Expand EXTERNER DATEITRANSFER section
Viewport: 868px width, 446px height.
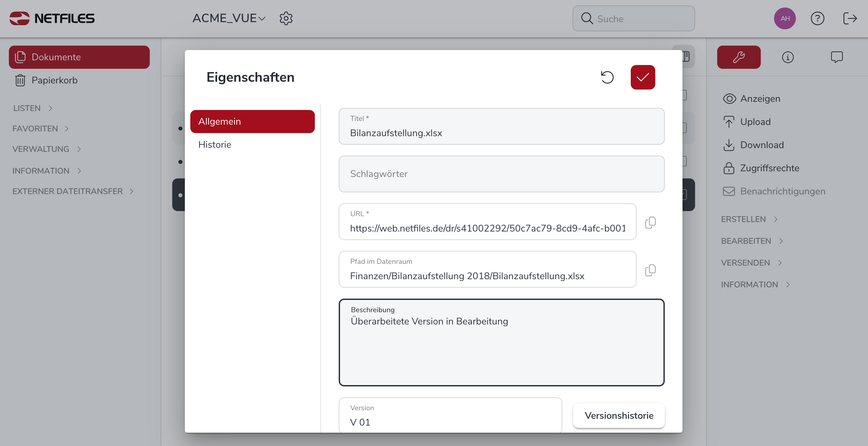point(73,191)
